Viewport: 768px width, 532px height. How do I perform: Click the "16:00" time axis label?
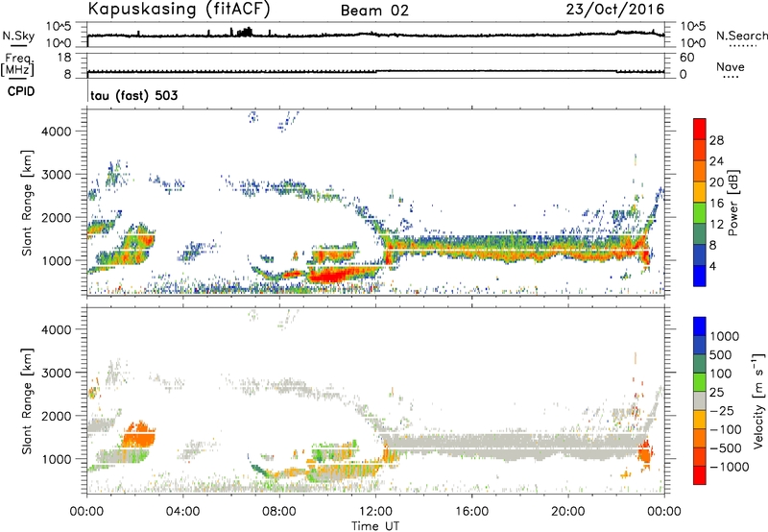click(471, 512)
